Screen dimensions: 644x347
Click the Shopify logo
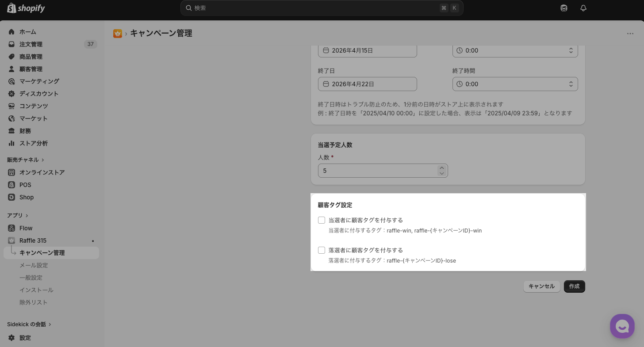click(26, 8)
